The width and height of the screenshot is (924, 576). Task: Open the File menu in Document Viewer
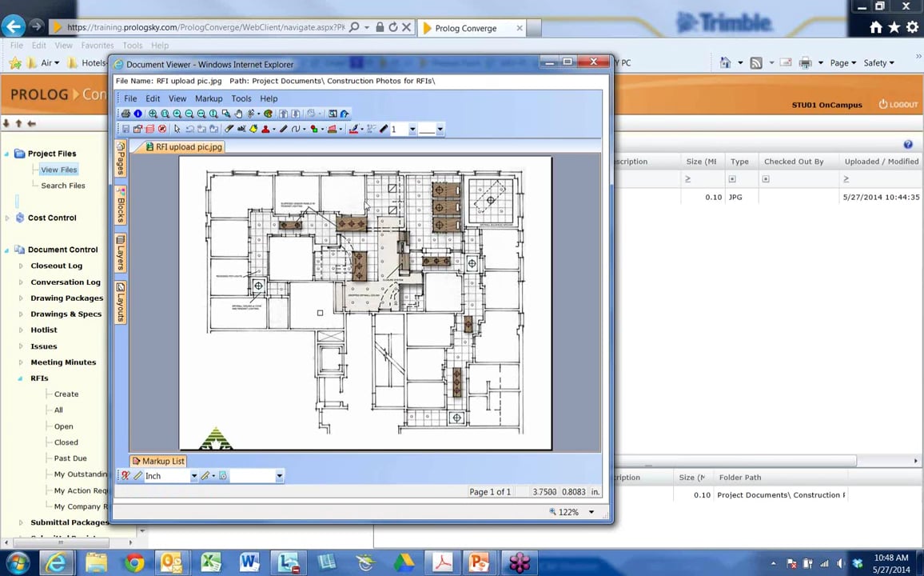(130, 98)
